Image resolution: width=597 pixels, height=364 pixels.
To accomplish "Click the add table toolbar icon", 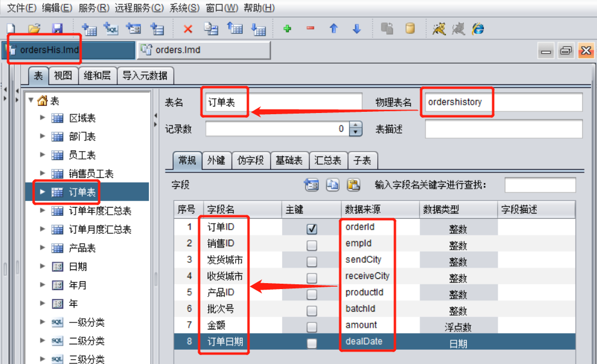I will (x=89, y=29).
